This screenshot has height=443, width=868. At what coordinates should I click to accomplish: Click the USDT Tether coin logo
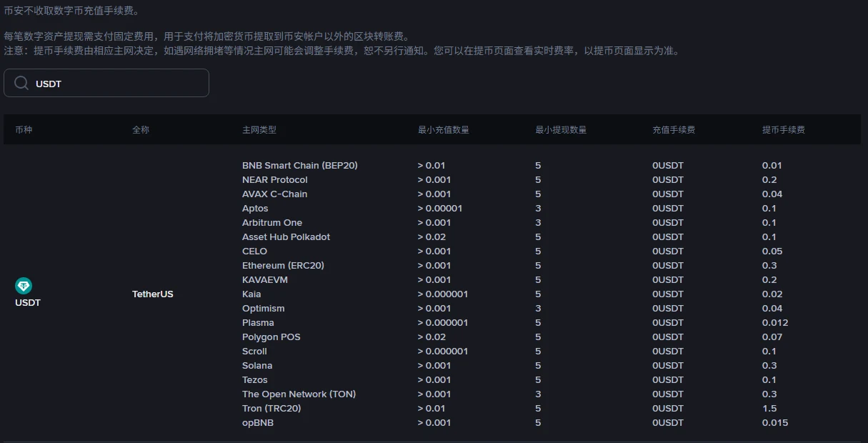tap(24, 286)
